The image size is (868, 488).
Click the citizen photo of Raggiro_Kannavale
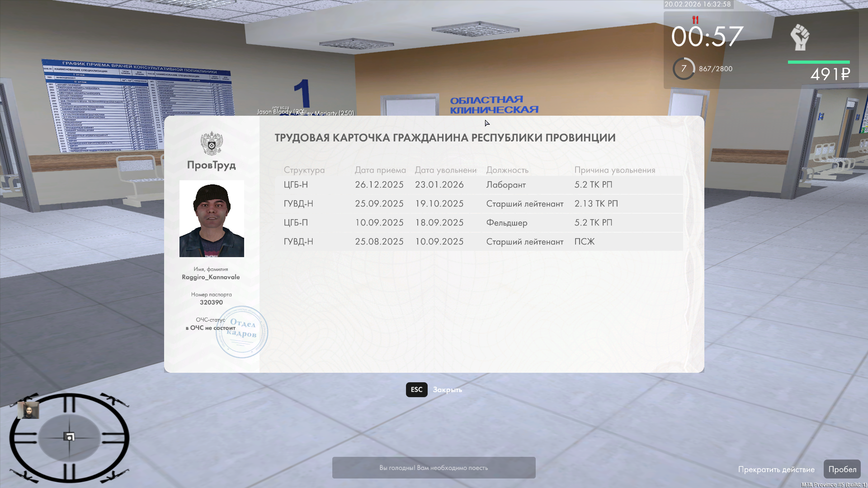pyautogui.click(x=212, y=219)
